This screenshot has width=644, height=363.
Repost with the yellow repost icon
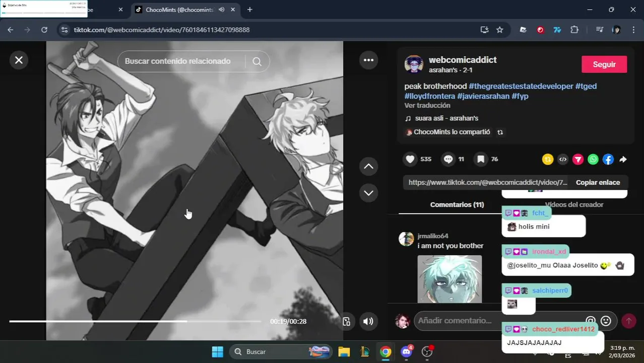click(548, 159)
